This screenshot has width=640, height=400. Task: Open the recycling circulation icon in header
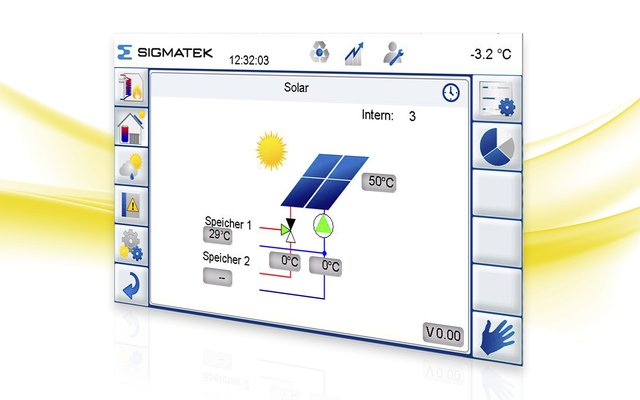coord(319,53)
